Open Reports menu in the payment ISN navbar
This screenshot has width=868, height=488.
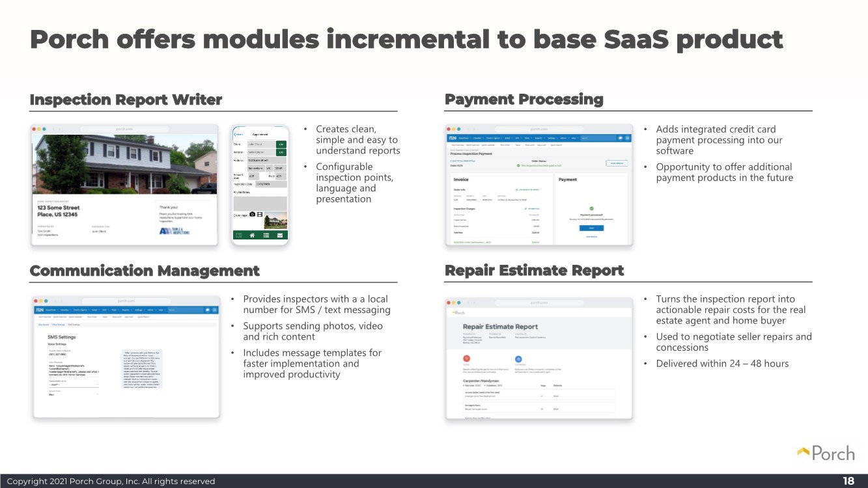click(x=539, y=138)
